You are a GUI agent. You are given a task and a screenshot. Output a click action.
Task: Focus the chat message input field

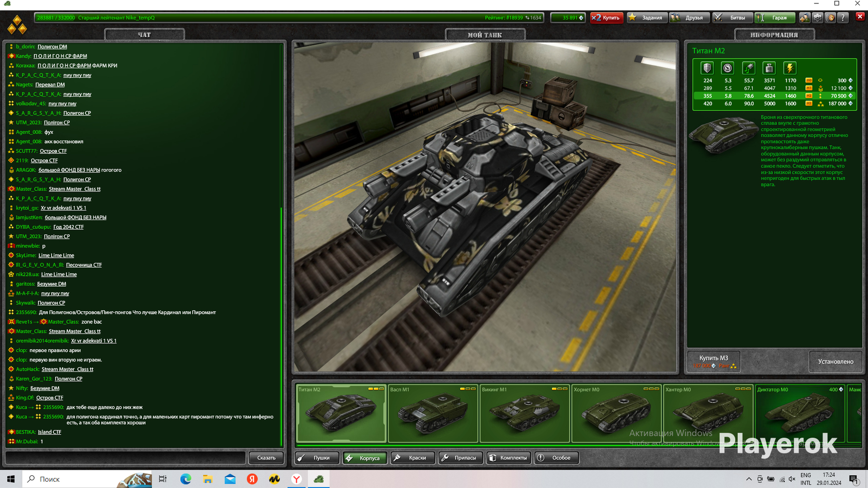click(125, 458)
